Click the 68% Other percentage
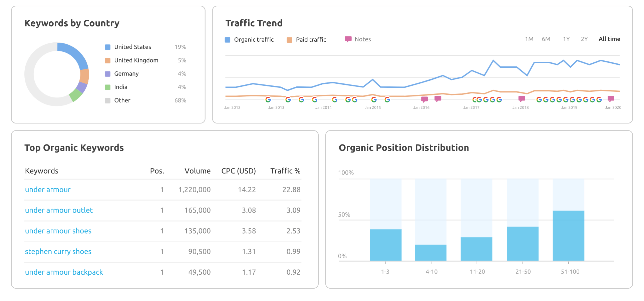Viewport: 644px width, 301px height. (x=180, y=100)
